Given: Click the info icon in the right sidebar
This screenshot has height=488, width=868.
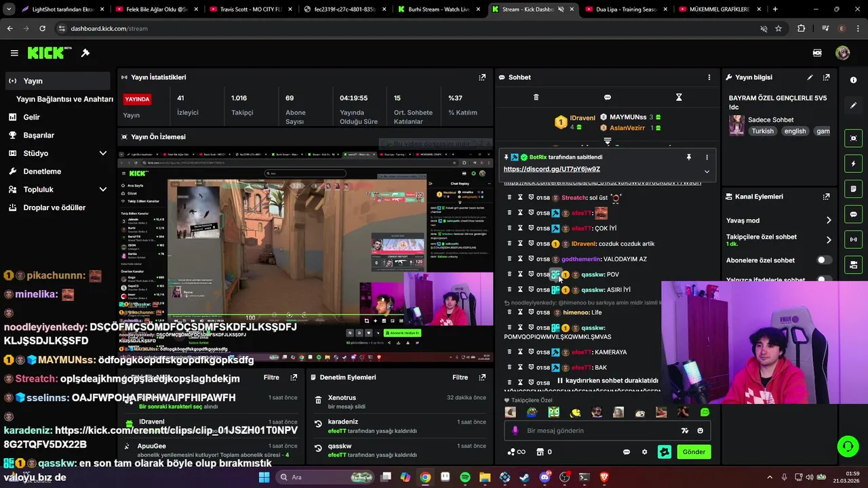Looking at the screenshot, I should click(x=853, y=80).
